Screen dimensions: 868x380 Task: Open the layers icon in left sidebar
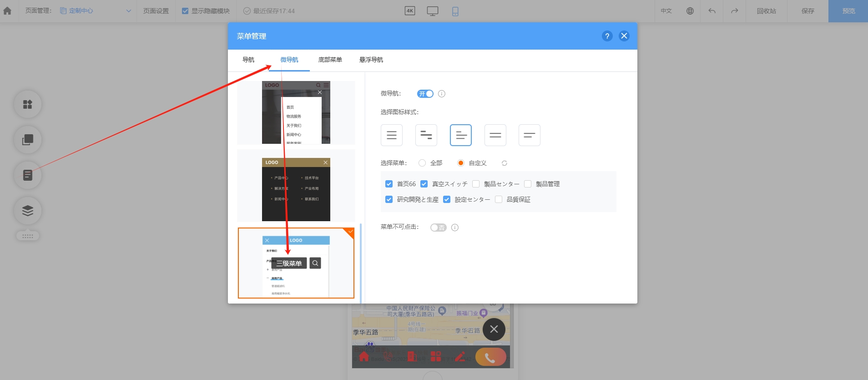point(28,211)
